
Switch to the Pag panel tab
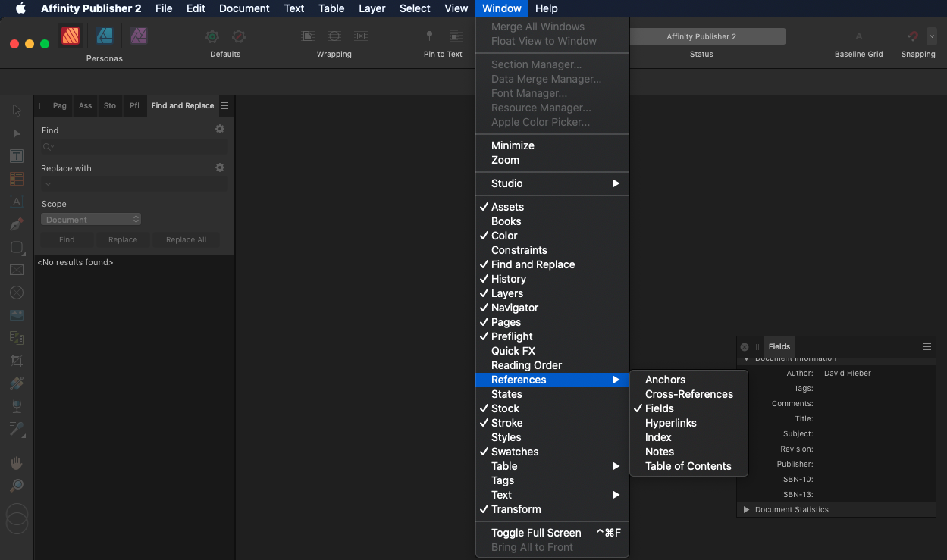(60, 106)
